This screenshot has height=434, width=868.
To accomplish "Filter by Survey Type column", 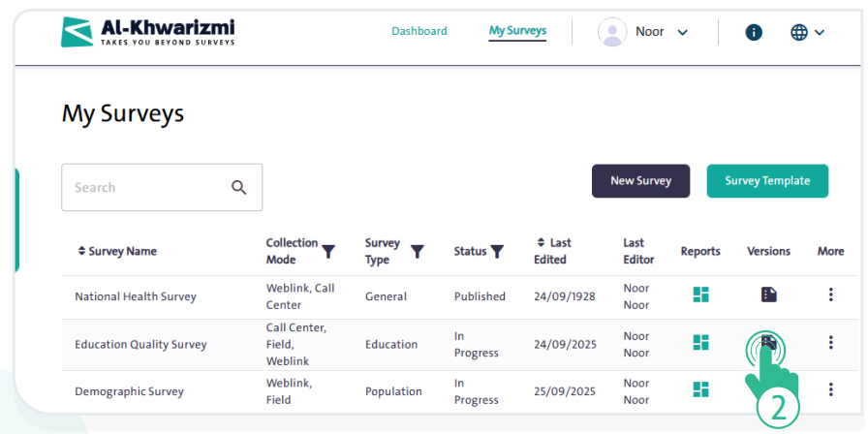I will [x=418, y=251].
